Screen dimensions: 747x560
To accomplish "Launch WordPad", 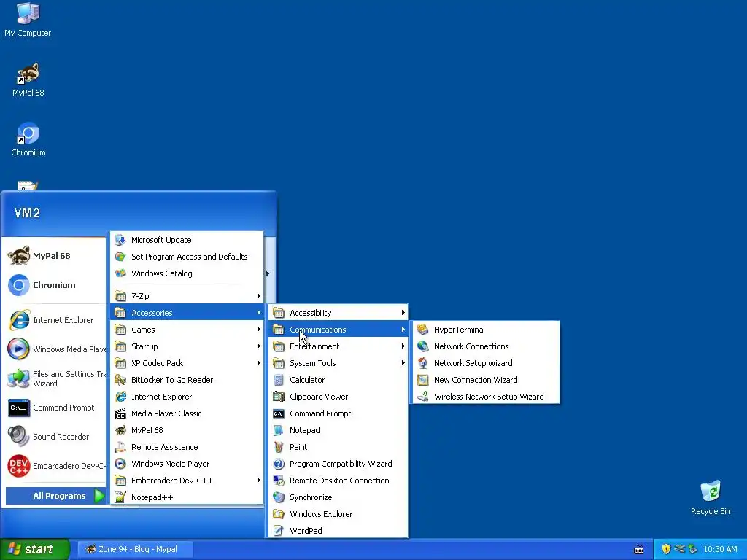I will pyautogui.click(x=338, y=531).
